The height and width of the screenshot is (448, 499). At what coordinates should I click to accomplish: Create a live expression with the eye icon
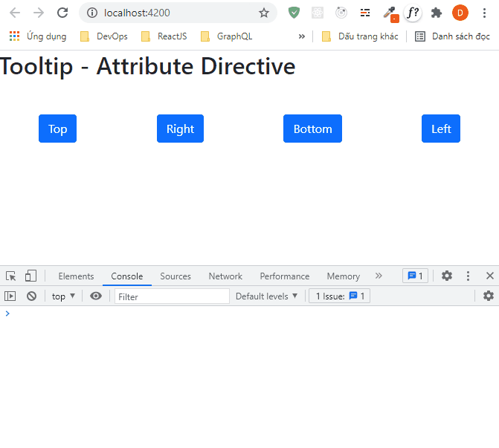pyautogui.click(x=96, y=296)
